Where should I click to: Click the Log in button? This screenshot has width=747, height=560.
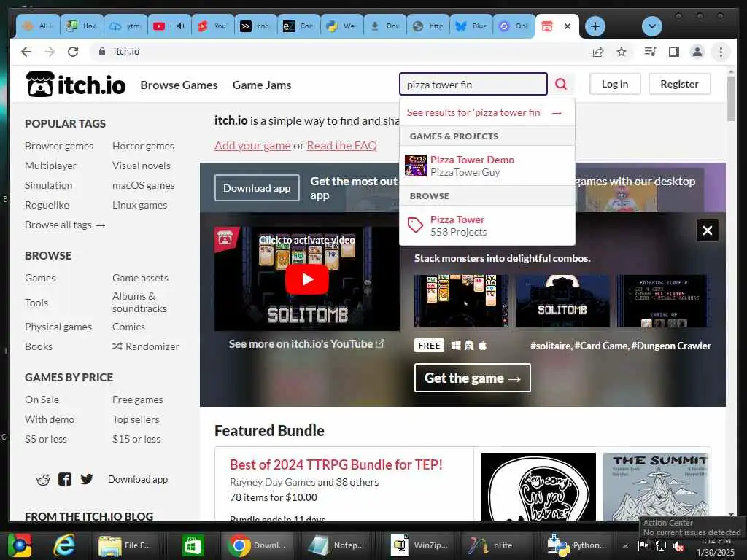tap(615, 84)
